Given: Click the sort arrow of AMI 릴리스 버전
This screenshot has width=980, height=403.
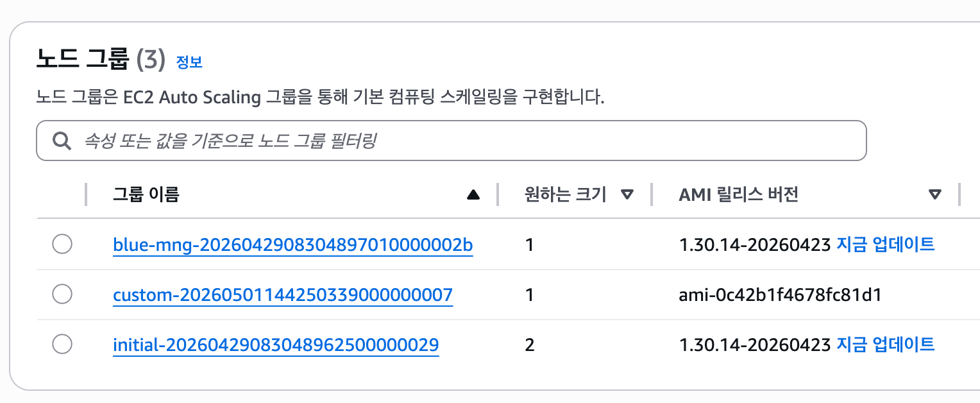Looking at the screenshot, I should point(935,194).
